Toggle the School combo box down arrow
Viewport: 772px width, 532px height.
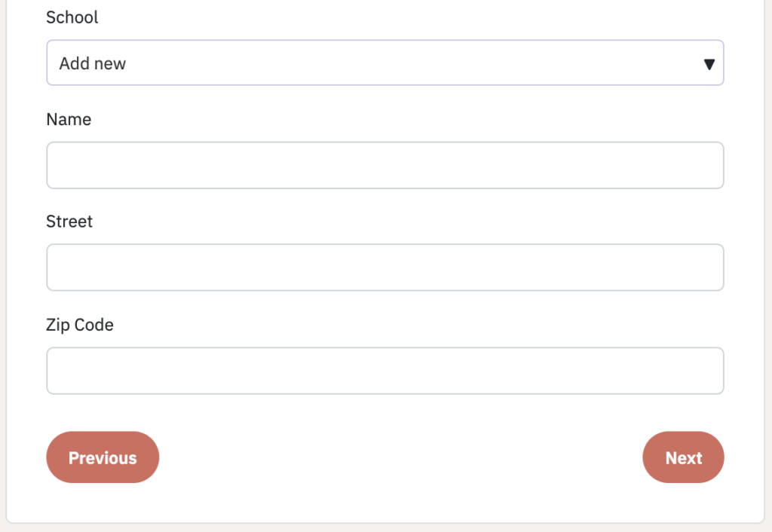pyautogui.click(x=709, y=65)
